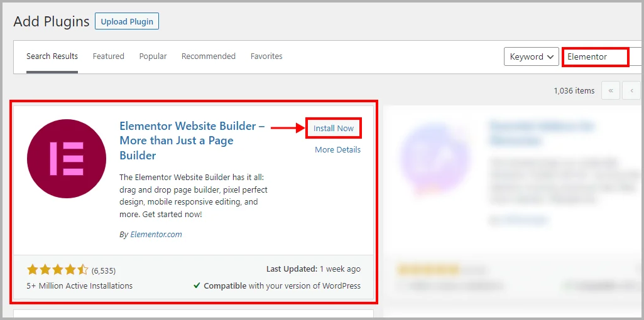Install Elementor Website Builder now
The width and height of the screenshot is (644, 320).
coord(334,129)
